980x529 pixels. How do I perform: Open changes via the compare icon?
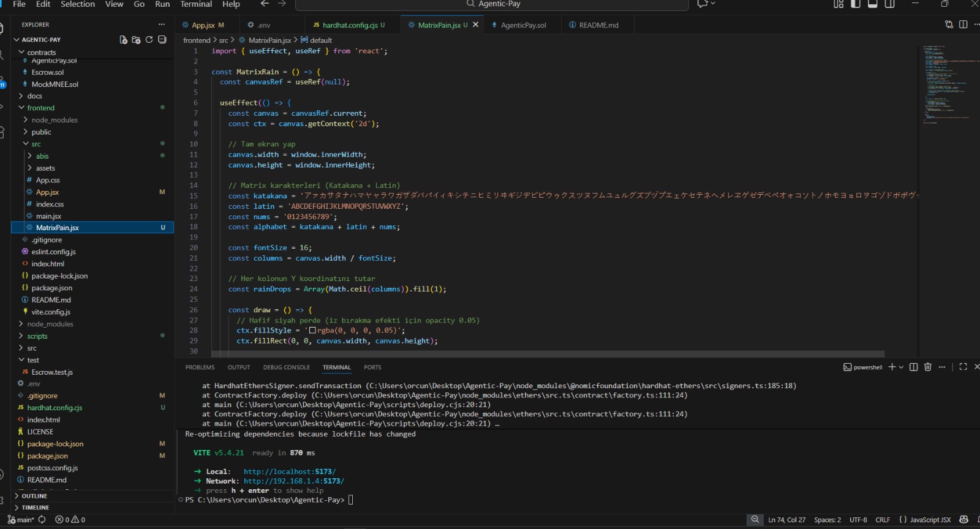[949, 24]
